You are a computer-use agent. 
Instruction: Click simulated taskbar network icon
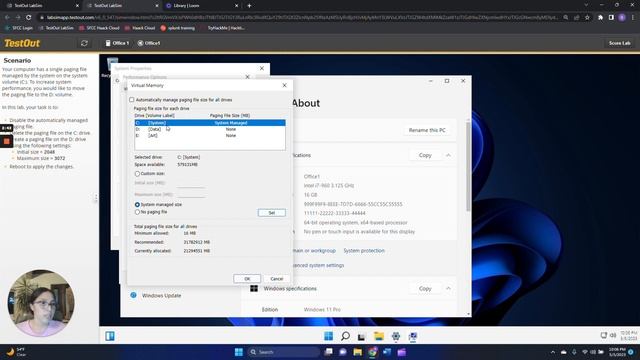tap(604, 335)
